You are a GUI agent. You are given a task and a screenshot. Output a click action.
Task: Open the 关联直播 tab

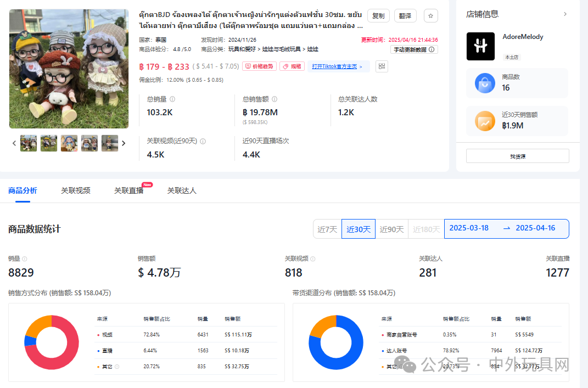[128, 190]
